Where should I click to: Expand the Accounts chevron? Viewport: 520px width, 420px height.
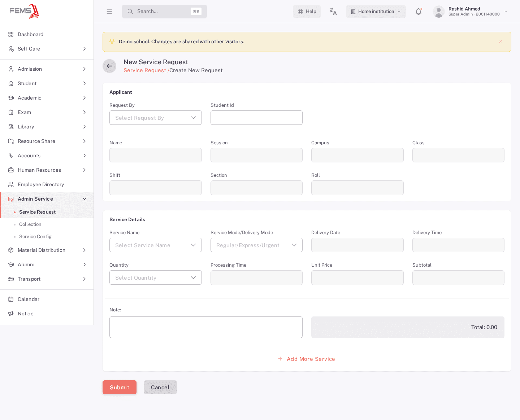pyautogui.click(x=84, y=156)
